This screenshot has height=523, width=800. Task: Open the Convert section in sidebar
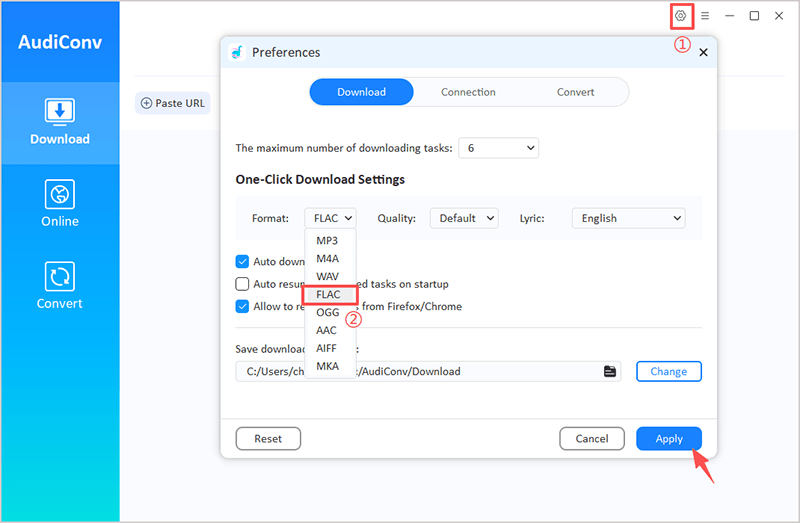tap(60, 286)
